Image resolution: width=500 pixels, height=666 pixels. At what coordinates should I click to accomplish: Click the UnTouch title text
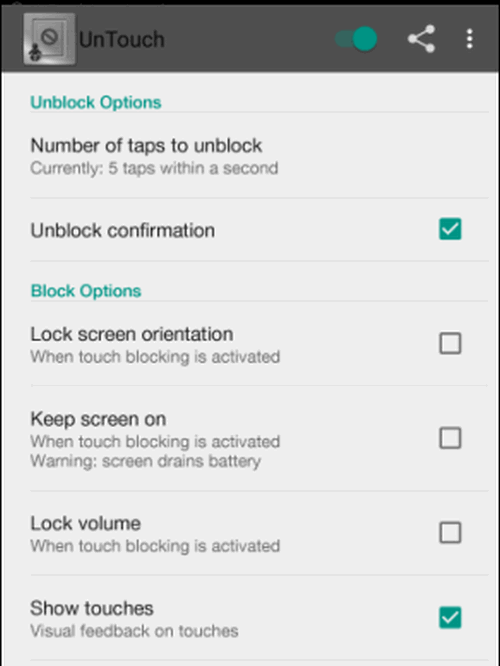(x=121, y=40)
